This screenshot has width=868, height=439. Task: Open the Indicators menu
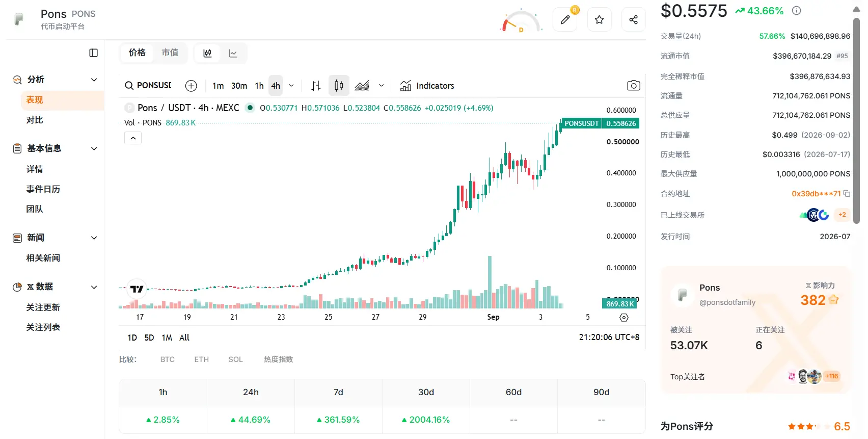tap(427, 86)
